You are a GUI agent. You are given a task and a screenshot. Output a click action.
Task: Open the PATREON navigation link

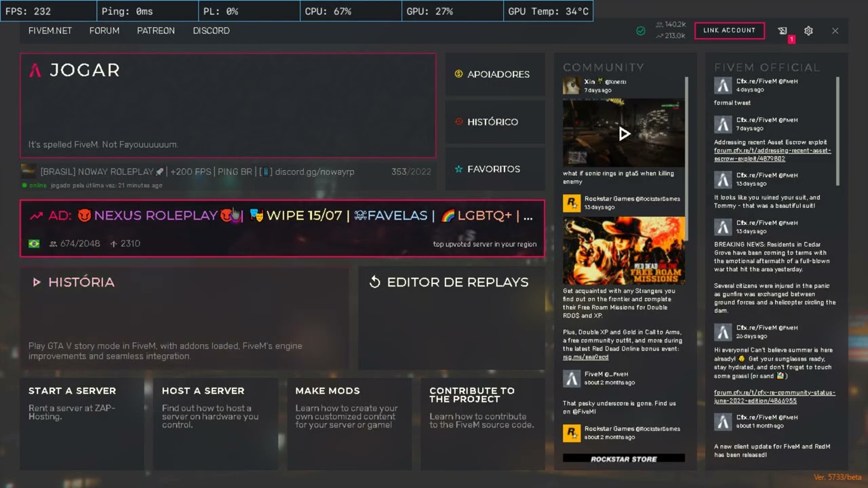(156, 30)
